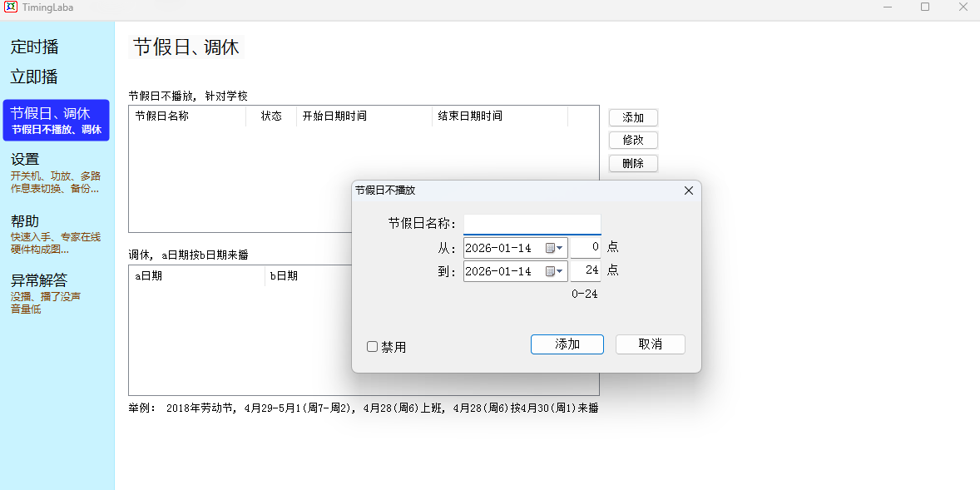Click the 节假日名称 text input field
Image resolution: width=980 pixels, height=490 pixels.
coord(532,224)
